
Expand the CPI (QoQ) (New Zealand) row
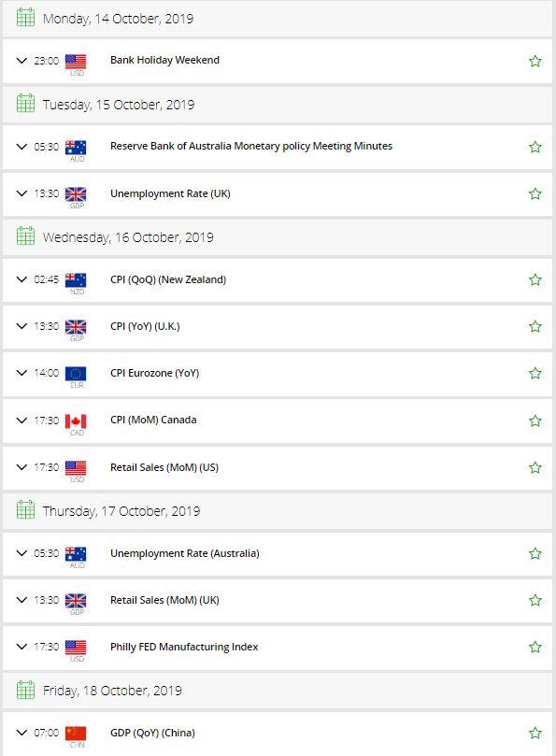[21, 279]
